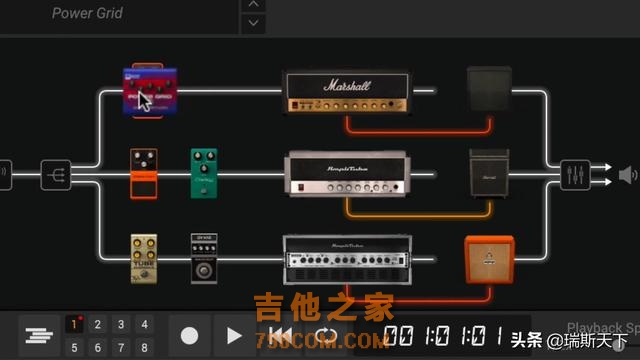Viewport: 640px width, 360px height.
Task: Select track slot 1
Action: pyautogui.click(x=74, y=324)
